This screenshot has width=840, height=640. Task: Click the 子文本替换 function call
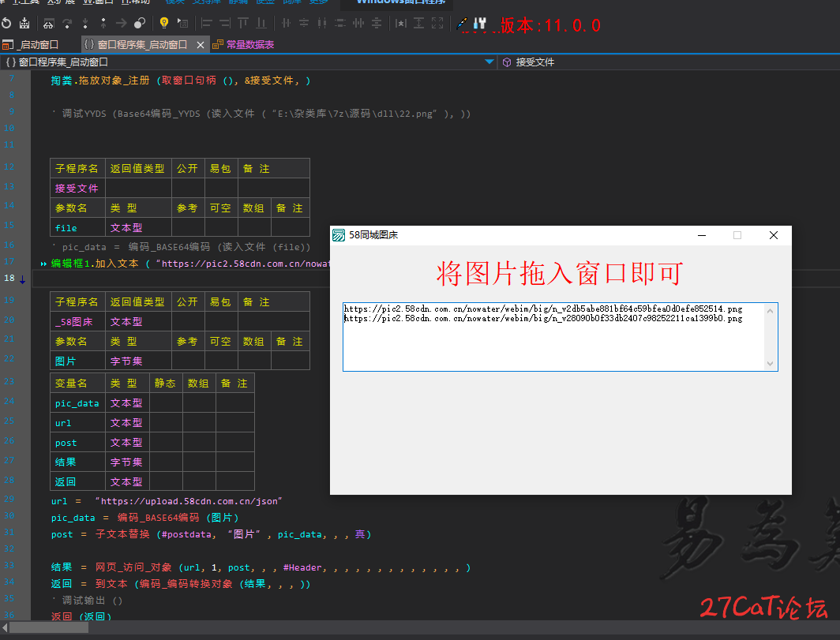[x=122, y=534]
